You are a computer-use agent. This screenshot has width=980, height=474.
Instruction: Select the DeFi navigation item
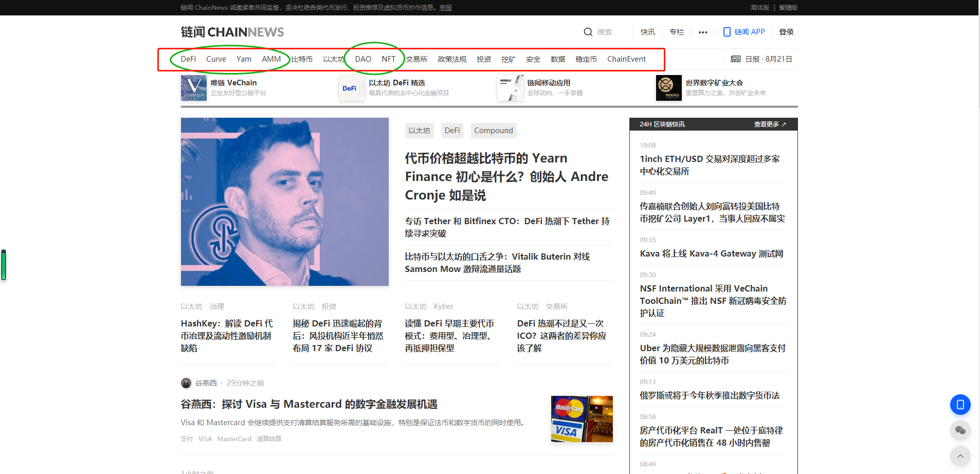(x=188, y=59)
